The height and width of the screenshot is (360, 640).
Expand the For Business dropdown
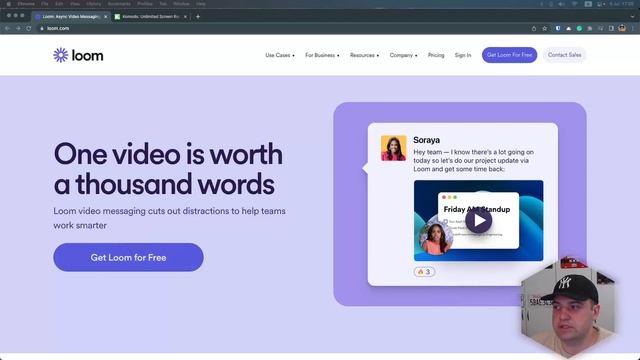click(322, 55)
